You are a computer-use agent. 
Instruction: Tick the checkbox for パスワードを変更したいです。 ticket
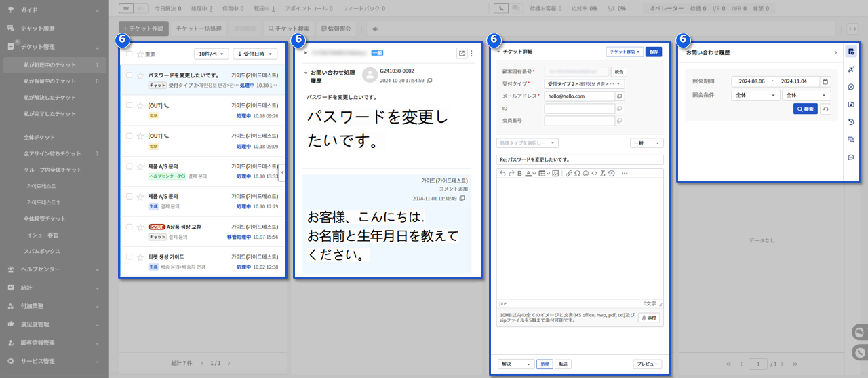[x=130, y=76]
